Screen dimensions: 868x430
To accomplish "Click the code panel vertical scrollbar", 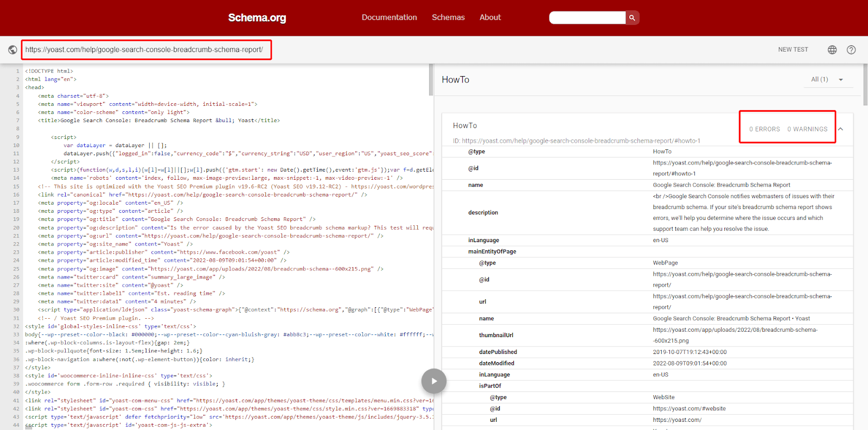I will pos(431,80).
